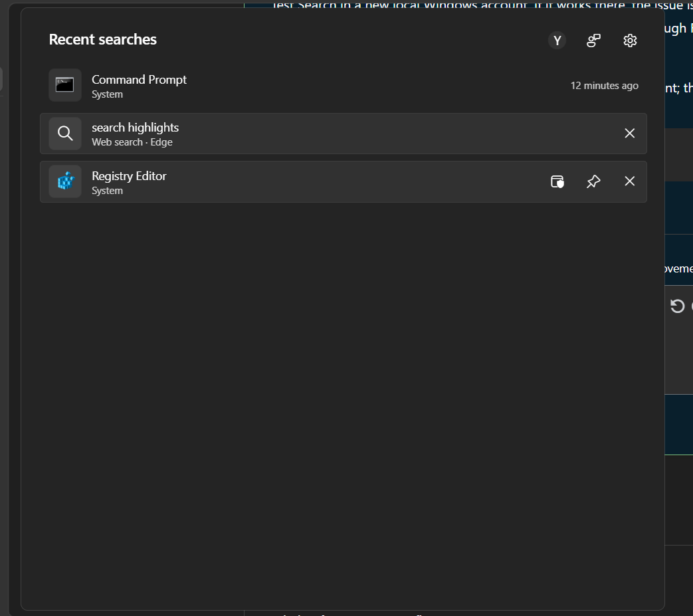Click the Command Prompt app icon
This screenshot has height=616, width=693.
65,85
